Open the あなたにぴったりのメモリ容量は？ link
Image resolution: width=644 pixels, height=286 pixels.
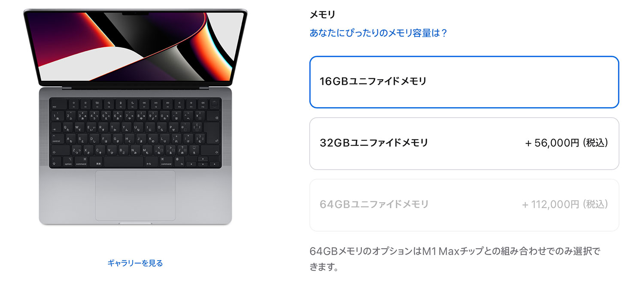tap(379, 33)
